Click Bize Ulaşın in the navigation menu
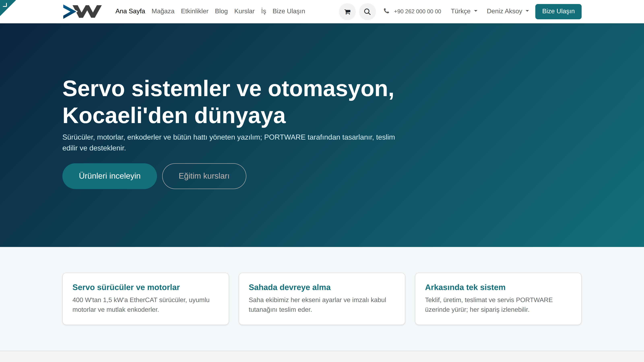Viewport: 644px width, 362px height. [289, 11]
